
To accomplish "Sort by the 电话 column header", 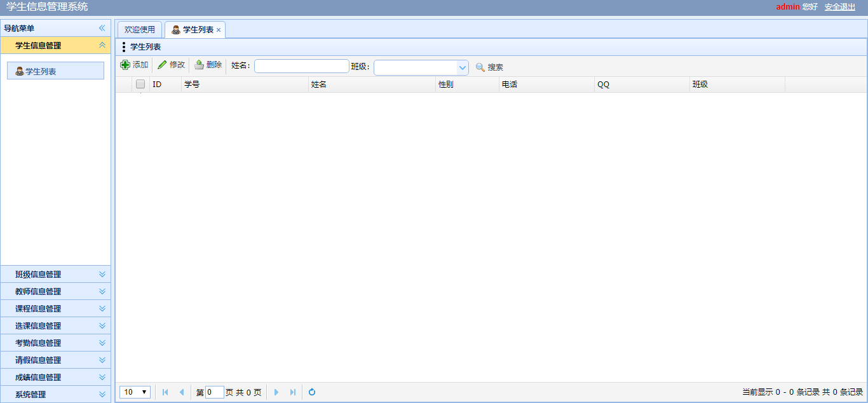I will 546,84.
